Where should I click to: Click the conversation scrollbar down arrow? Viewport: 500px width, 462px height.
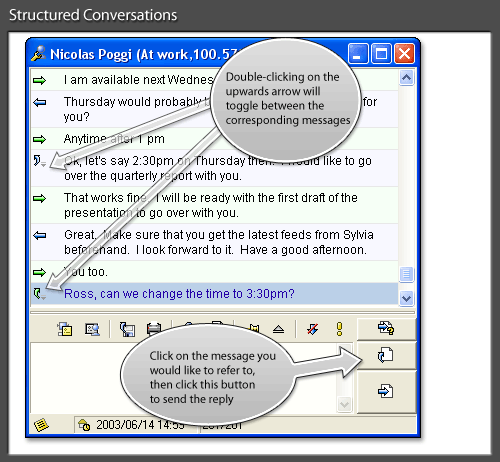point(406,298)
